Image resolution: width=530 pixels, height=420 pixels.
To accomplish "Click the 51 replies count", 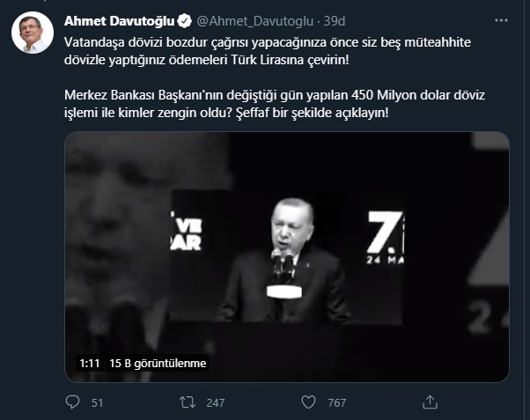I will coord(98,402).
